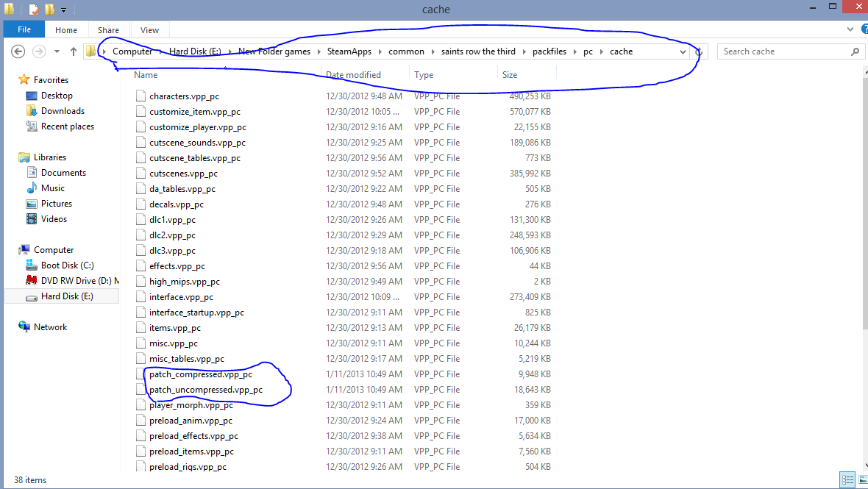Image resolution: width=868 pixels, height=489 pixels.
Task: Expand subfolders arrow after SteamApps breadcrumb
Action: [380, 51]
